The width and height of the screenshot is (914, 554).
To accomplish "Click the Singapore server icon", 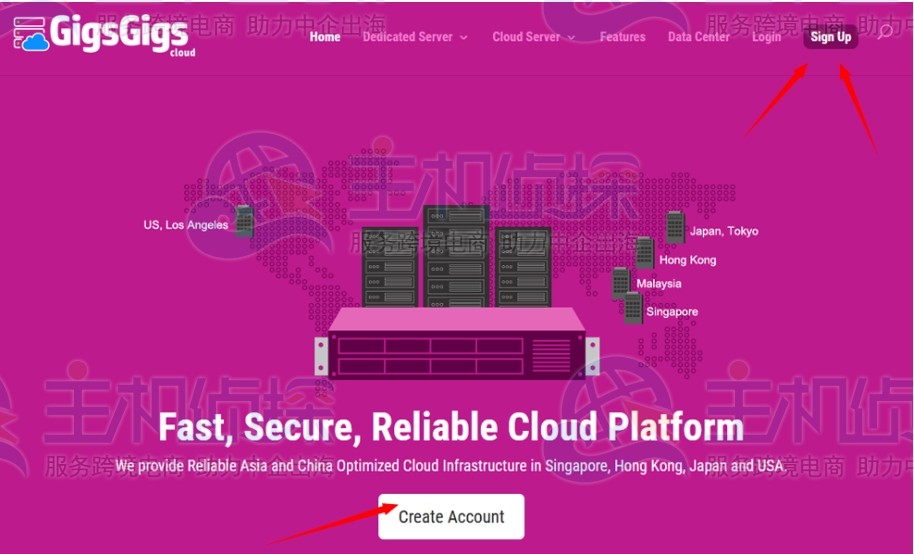I will pyautogui.click(x=633, y=308).
